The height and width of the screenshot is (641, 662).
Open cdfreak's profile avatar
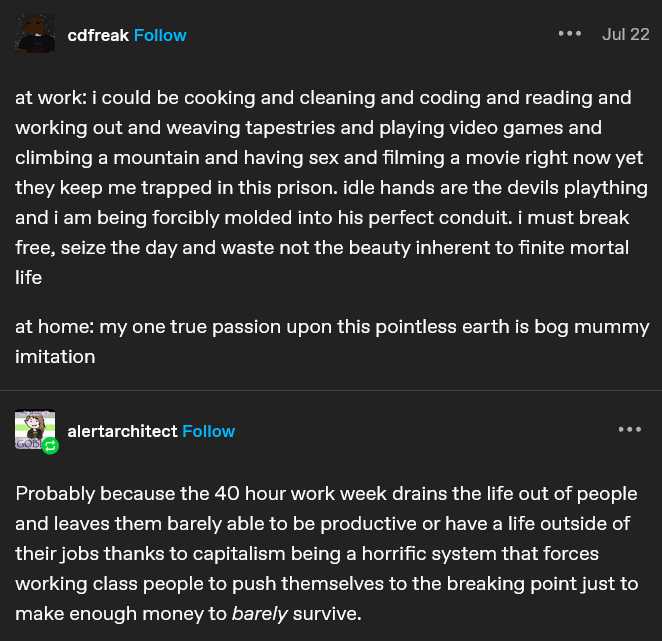36,35
